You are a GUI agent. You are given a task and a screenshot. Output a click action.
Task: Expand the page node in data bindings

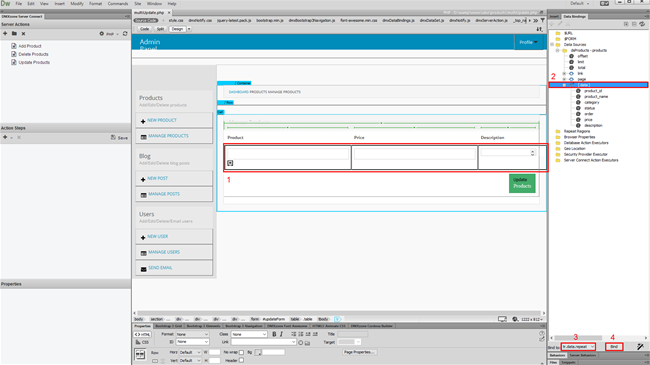tap(564, 79)
